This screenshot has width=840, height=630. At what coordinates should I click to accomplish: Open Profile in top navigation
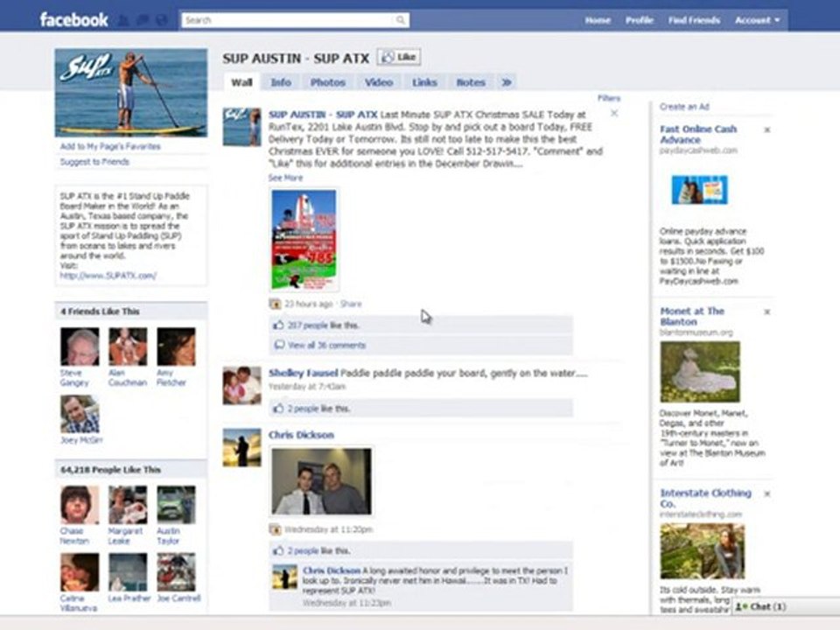[x=639, y=20]
